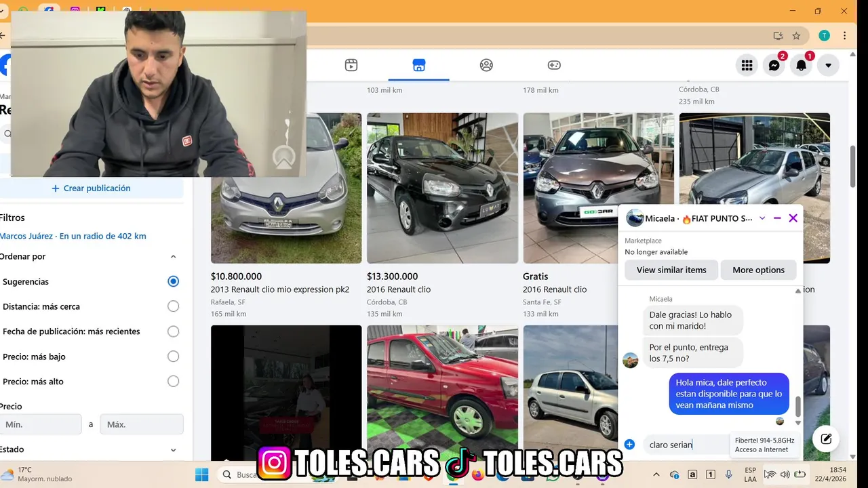The height and width of the screenshot is (488, 868).
Task: Click the message Dale gracias! Lo hablo con mi marido!
Action: [x=692, y=320]
